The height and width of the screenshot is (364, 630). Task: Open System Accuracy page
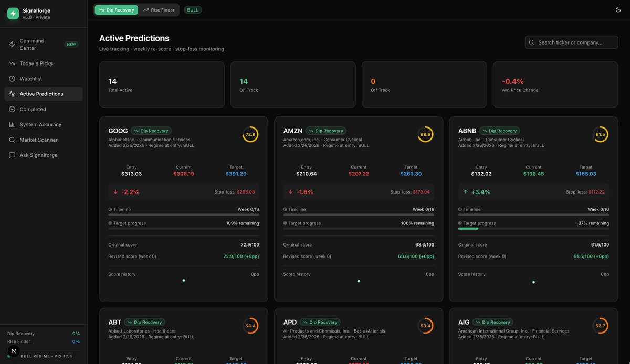(44, 124)
